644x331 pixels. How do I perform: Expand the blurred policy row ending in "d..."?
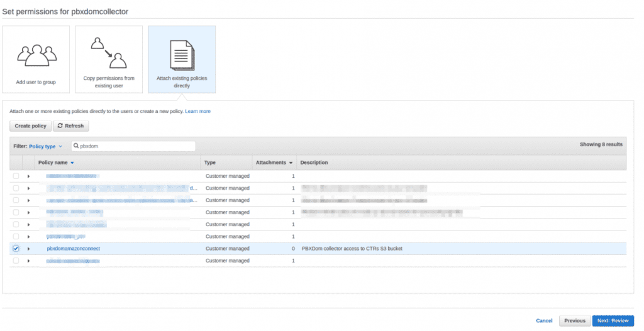coord(28,188)
